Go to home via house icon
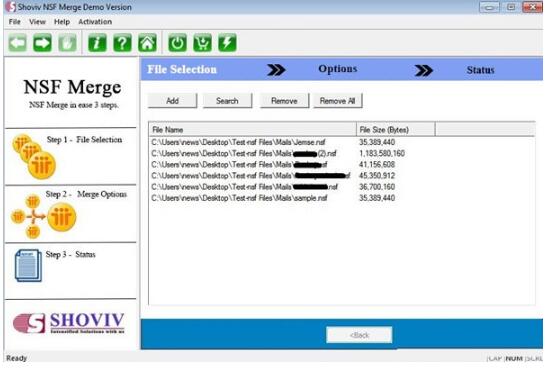 pos(147,43)
